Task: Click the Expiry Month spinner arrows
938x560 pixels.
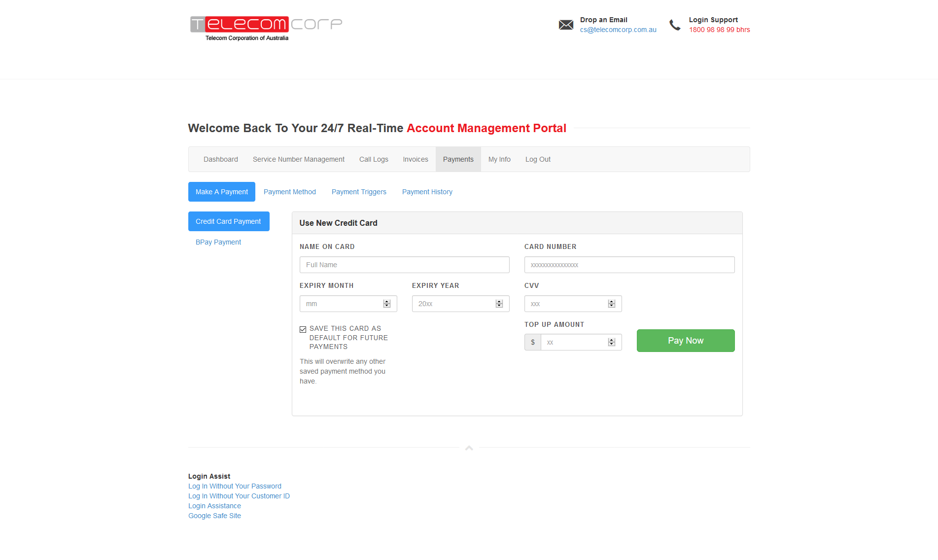Action: (387, 304)
